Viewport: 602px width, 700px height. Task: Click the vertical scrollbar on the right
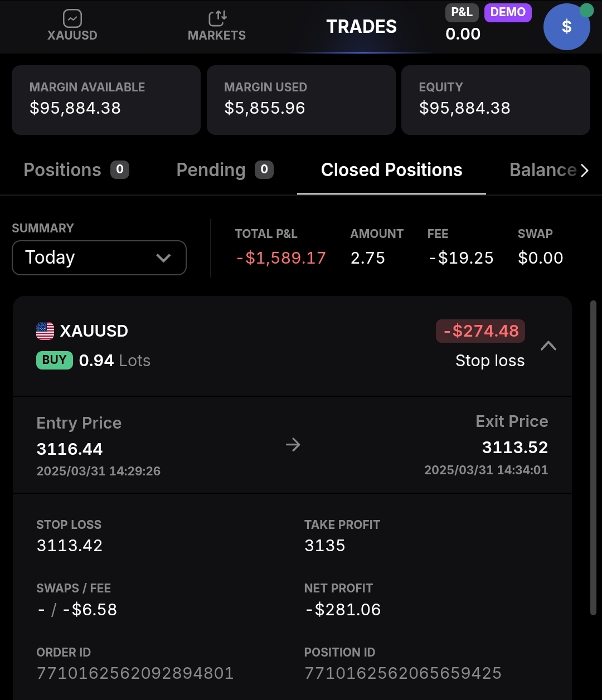[x=593, y=457]
